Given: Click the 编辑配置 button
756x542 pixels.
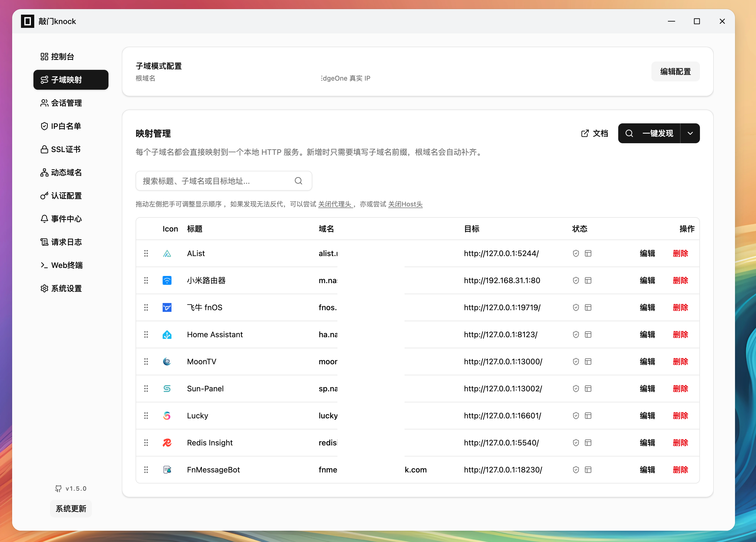Looking at the screenshot, I should pyautogui.click(x=675, y=72).
